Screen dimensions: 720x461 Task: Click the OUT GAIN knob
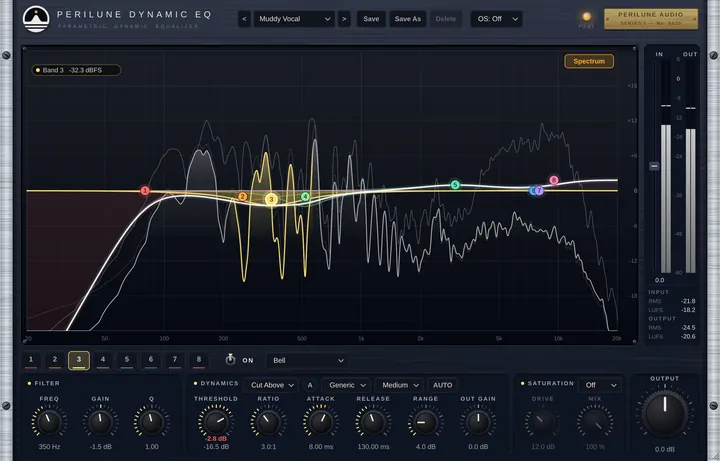[x=478, y=423]
